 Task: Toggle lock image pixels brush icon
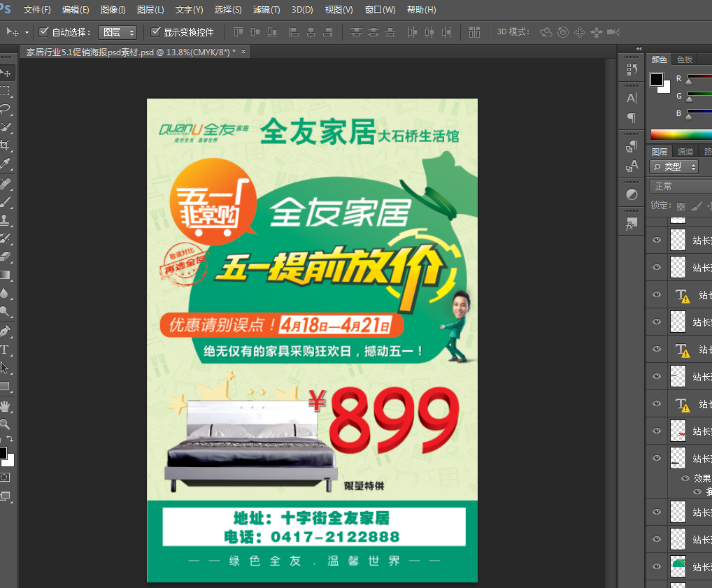point(696,206)
